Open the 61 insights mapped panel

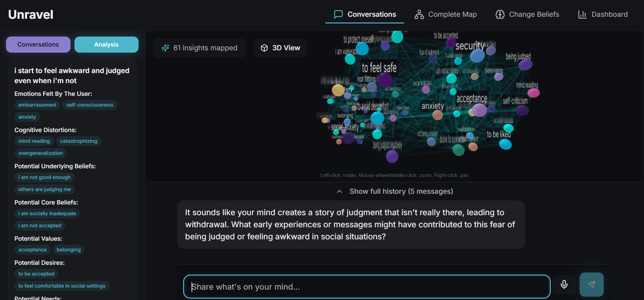(x=199, y=48)
